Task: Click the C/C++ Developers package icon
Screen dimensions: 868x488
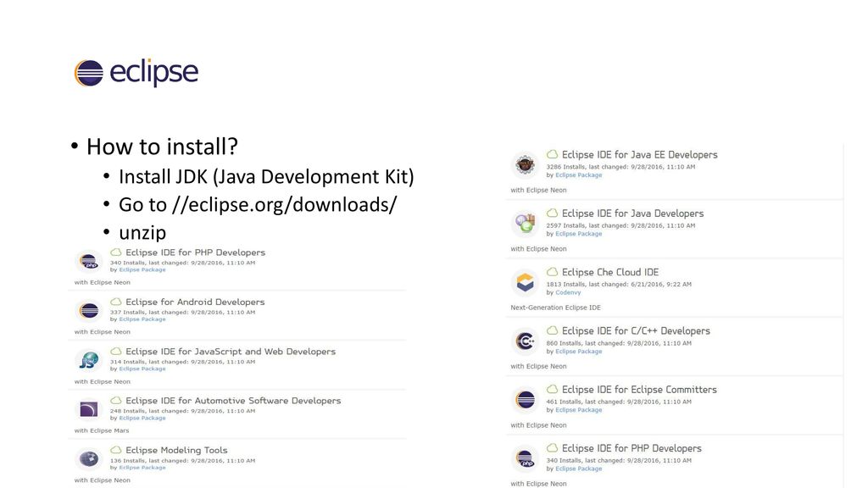Action: pos(525,341)
